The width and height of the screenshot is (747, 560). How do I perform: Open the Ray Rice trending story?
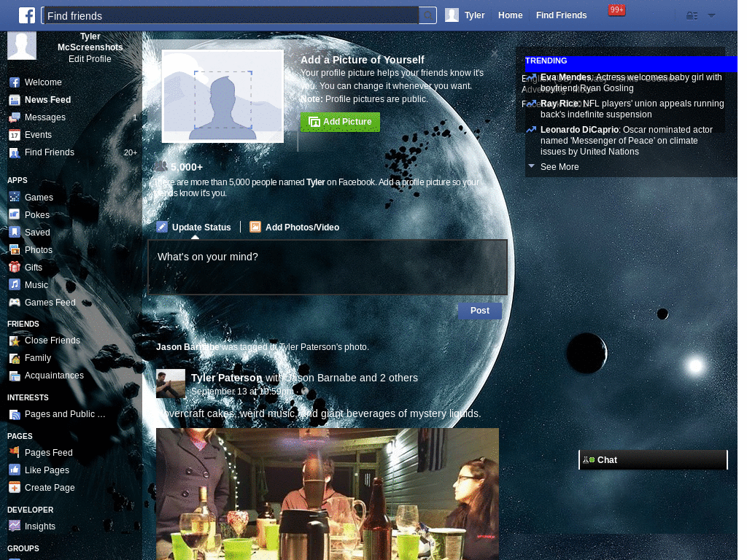tap(632, 109)
